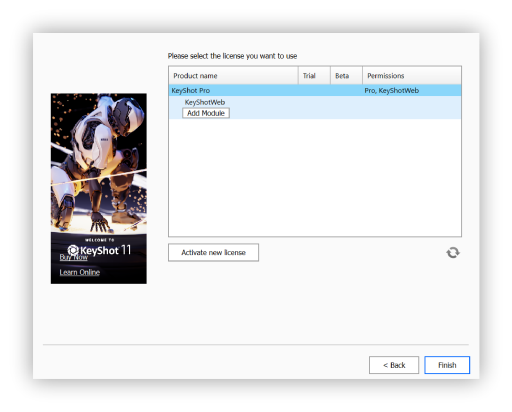Click the Trial column header
The width and height of the screenshot is (512, 412).
tap(314, 76)
